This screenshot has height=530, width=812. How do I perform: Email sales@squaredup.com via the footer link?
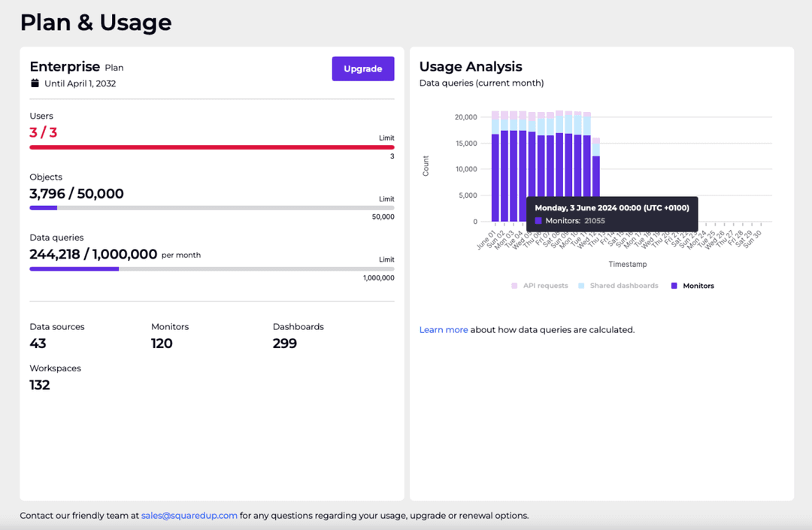(189, 516)
